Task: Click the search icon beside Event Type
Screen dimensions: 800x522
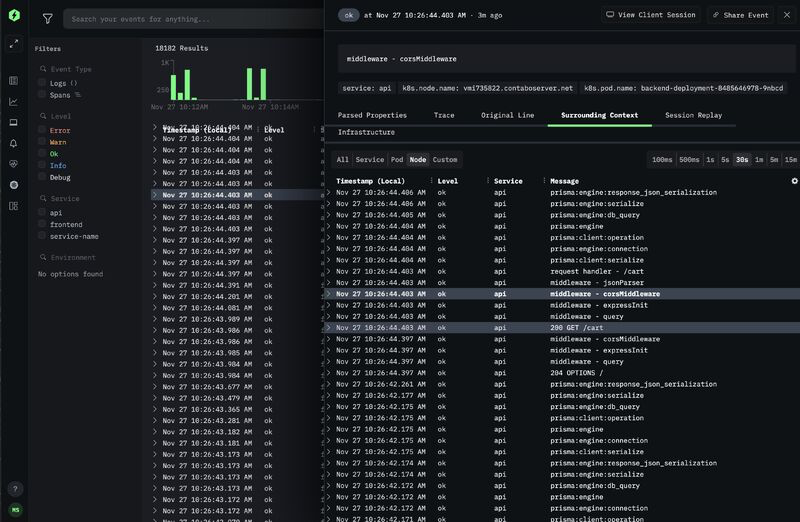Action: [x=43, y=68]
